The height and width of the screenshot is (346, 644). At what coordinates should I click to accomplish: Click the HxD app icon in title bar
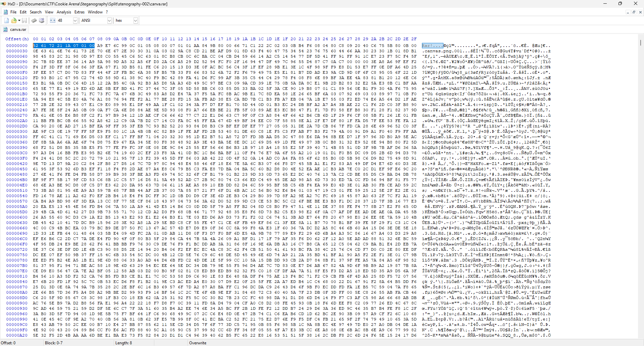pos(3,4)
